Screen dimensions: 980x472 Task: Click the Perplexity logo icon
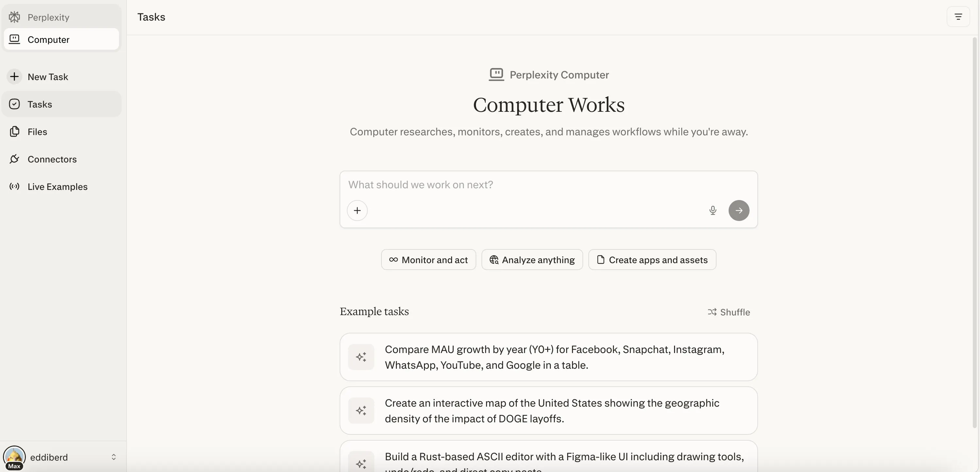pos(15,17)
